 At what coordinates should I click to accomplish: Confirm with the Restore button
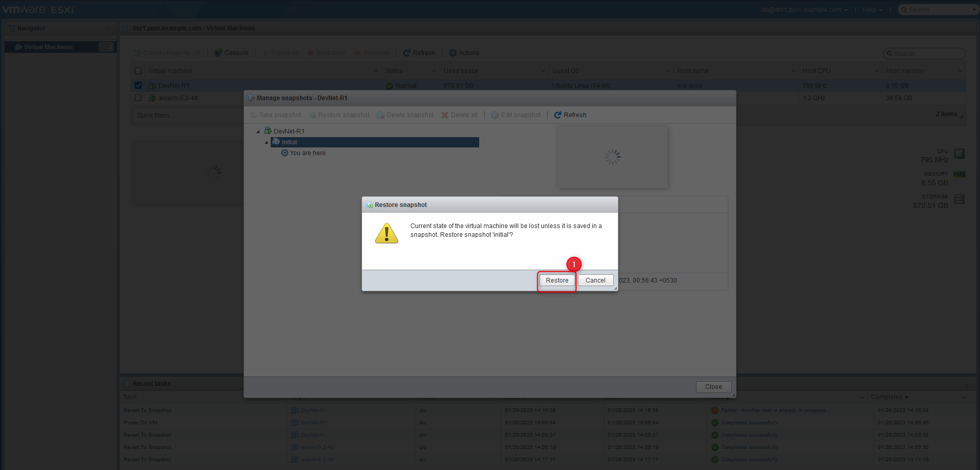tap(557, 280)
